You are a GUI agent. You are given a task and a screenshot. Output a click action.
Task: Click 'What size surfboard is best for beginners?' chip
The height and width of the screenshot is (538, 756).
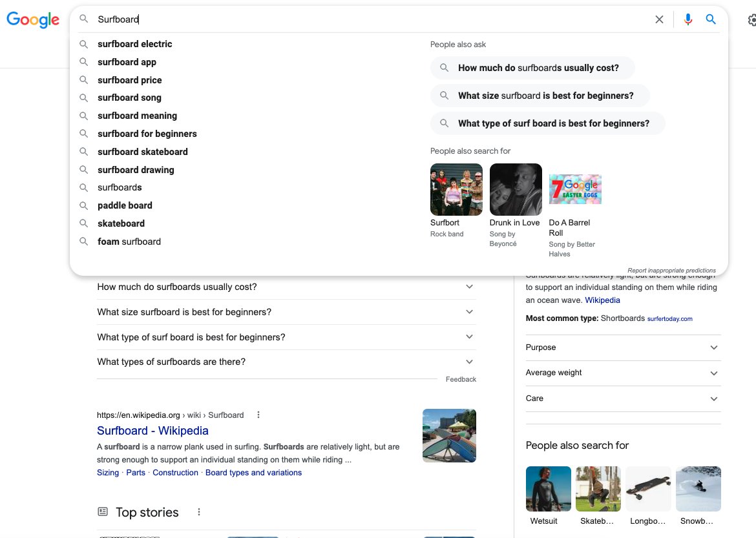coord(540,96)
